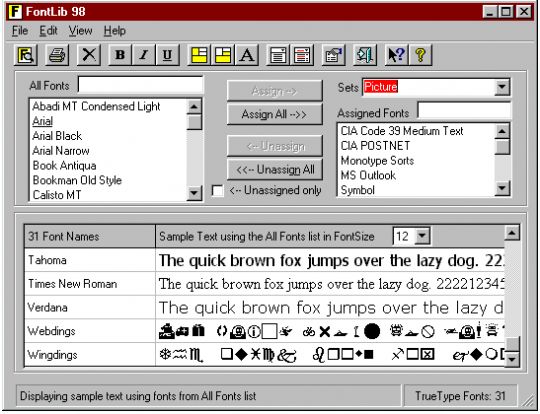Click the Webdings row in sample table
This screenshot has height=414, width=540.
pos(264,331)
